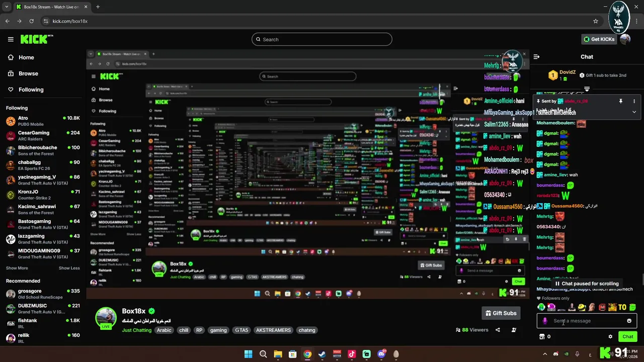Screen dimensions: 644x362
Task: Insert the green headphones emote
Action: point(541,307)
